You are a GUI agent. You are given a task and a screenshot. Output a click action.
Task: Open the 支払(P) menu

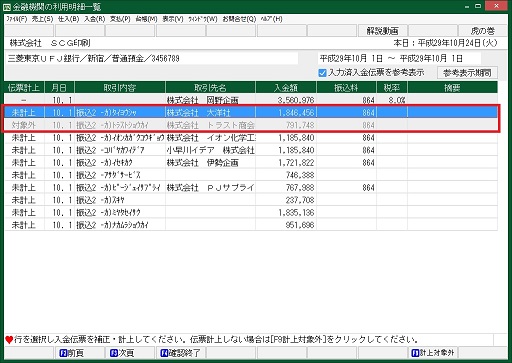[120, 19]
